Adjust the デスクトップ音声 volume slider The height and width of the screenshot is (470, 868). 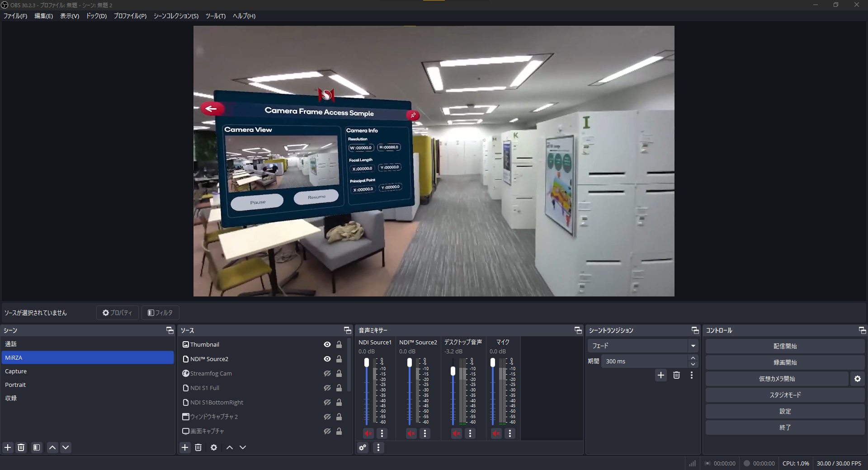pyautogui.click(x=453, y=371)
